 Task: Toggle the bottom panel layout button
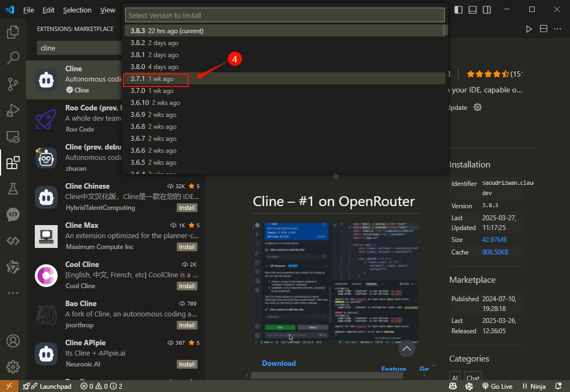[x=473, y=10]
